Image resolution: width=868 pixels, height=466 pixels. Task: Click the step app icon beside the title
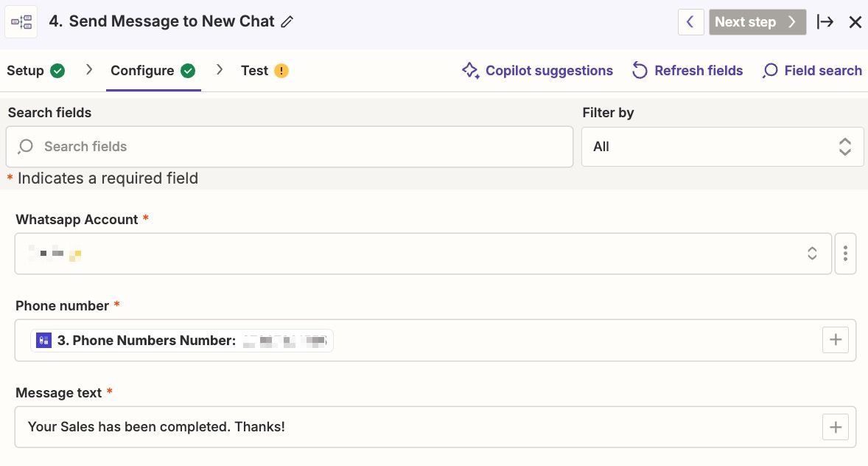pos(21,21)
